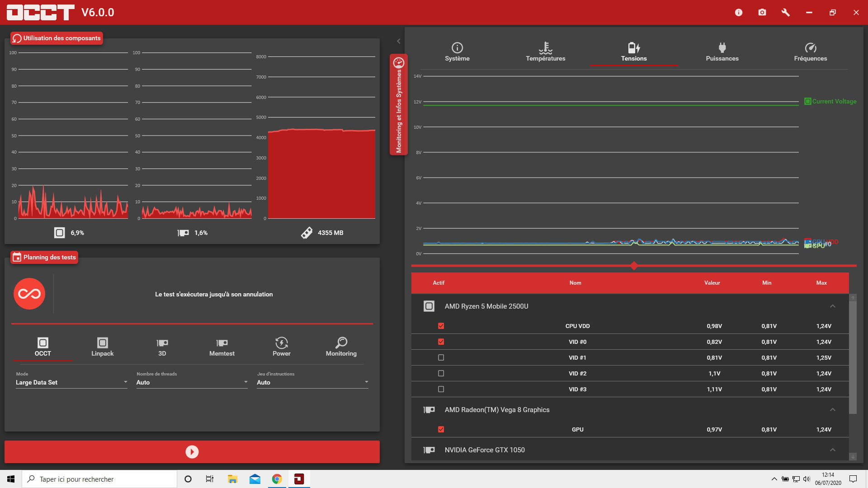Click the volume icon in system tray

[x=807, y=479]
